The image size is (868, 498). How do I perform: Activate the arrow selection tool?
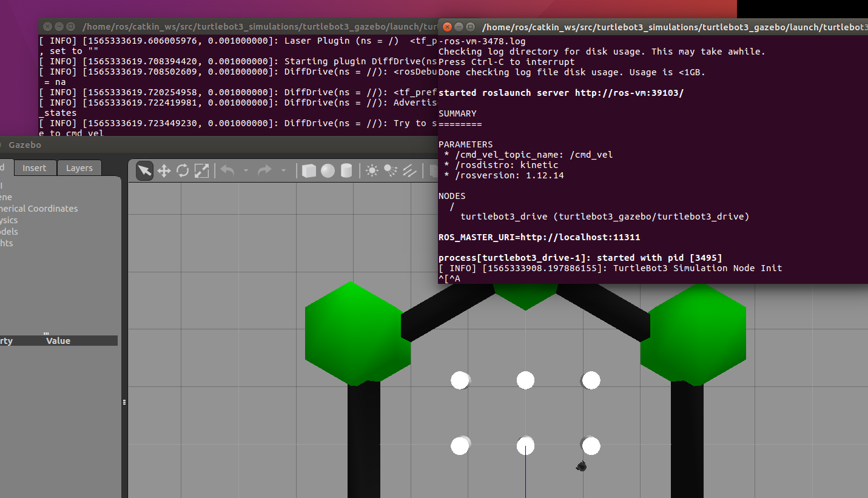tap(144, 170)
